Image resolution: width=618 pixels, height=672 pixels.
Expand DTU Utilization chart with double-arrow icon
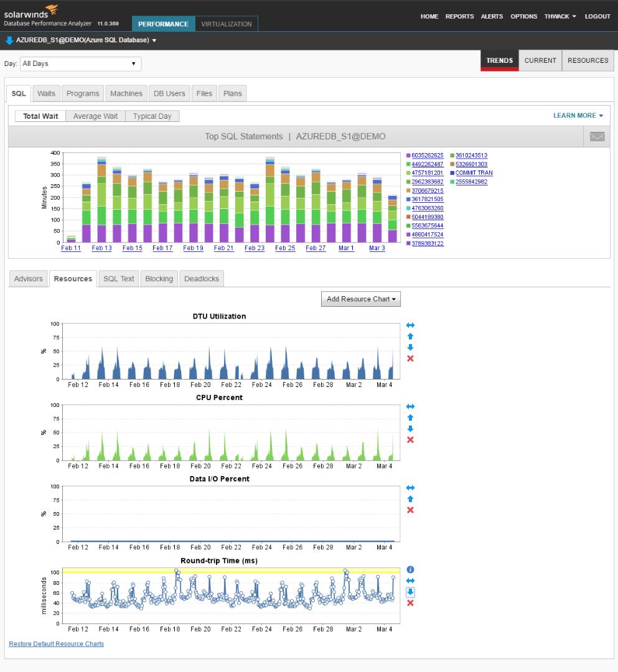410,325
